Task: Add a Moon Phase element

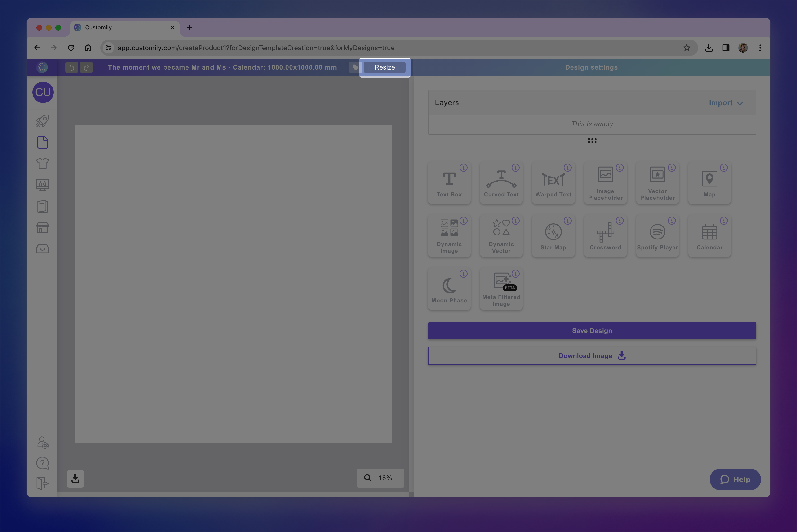Action: tap(449, 288)
